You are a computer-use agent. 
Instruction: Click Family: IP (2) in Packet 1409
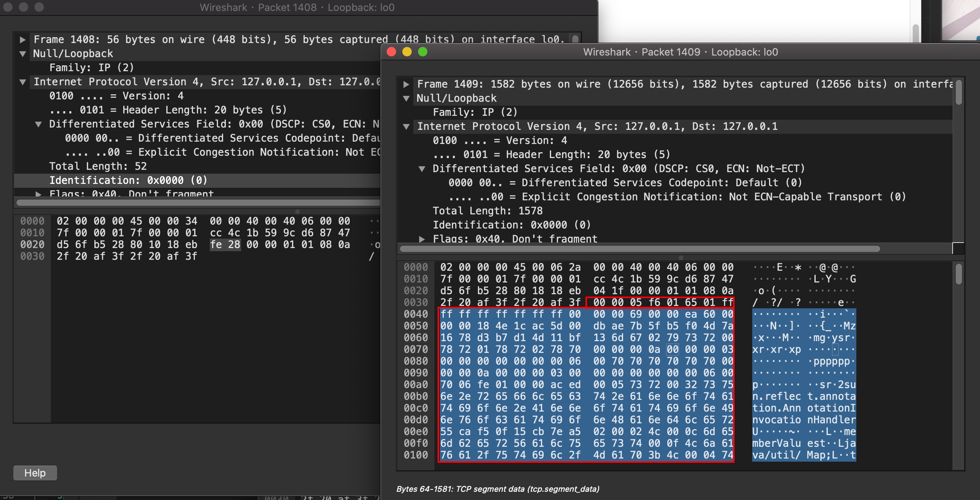click(x=475, y=112)
